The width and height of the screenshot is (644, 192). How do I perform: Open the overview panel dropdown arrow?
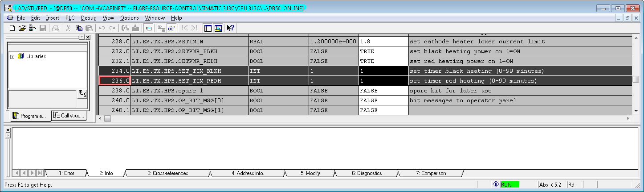pos(81,38)
